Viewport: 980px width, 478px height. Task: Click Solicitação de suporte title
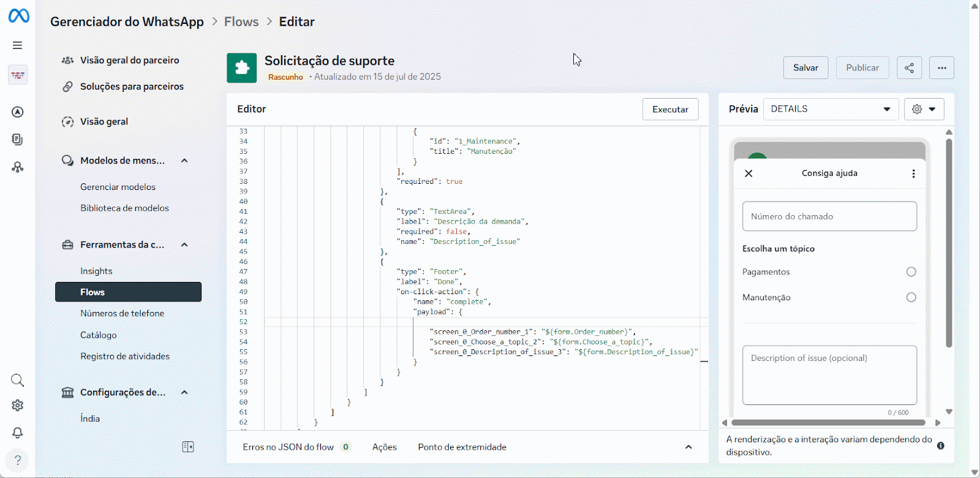[x=330, y=61]
